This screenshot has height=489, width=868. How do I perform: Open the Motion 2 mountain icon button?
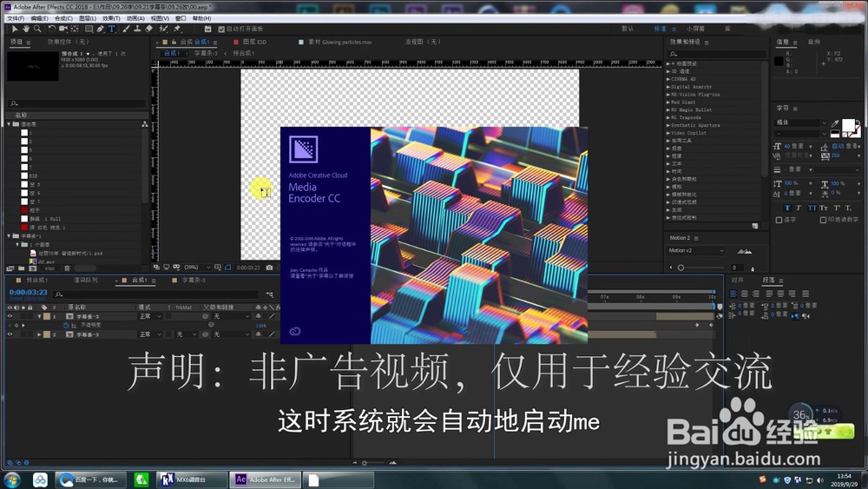[x=745, y=251]
